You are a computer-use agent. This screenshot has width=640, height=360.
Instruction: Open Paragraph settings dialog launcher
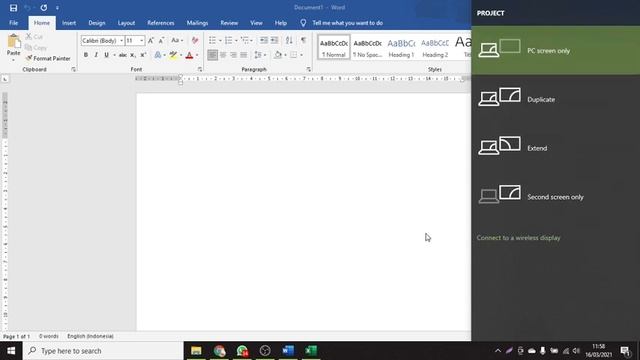click(x=309, y=69)
